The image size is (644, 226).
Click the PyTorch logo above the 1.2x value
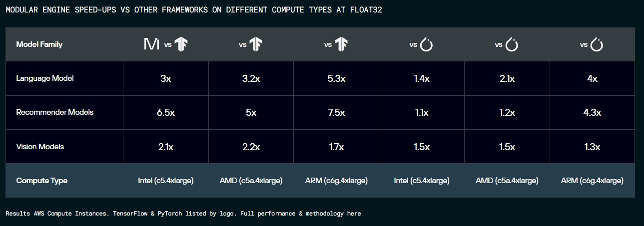point(512,44)
